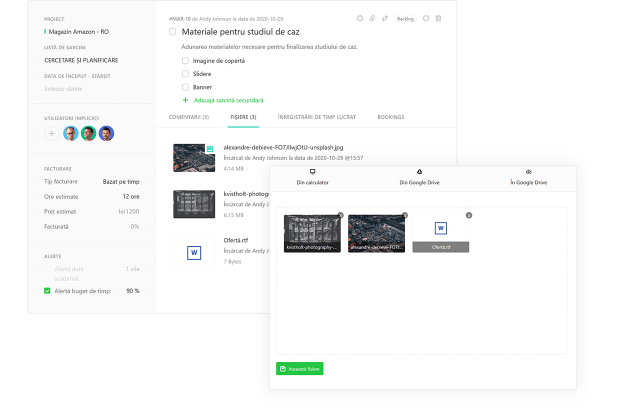Select the Fișiere (3) tab
This screenshot has width=620, height=406.
click(x=243, y=117)
